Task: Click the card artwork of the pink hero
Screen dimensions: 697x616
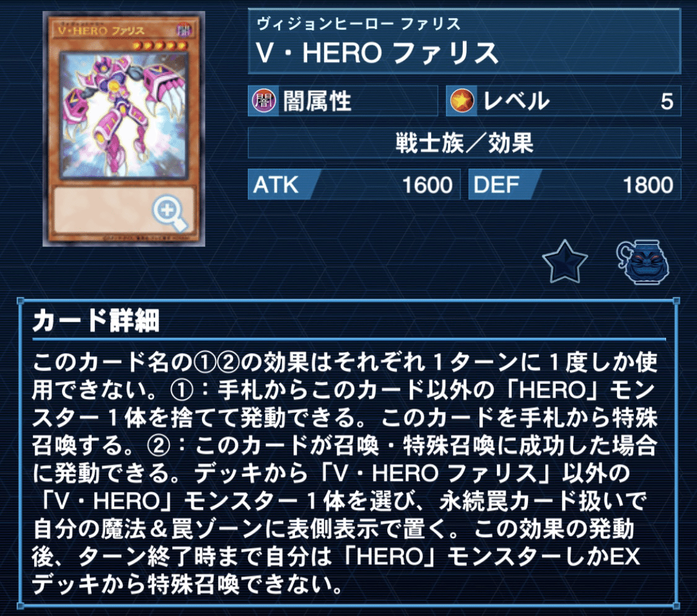Action: pyautogui.click(x=124, y=115)
